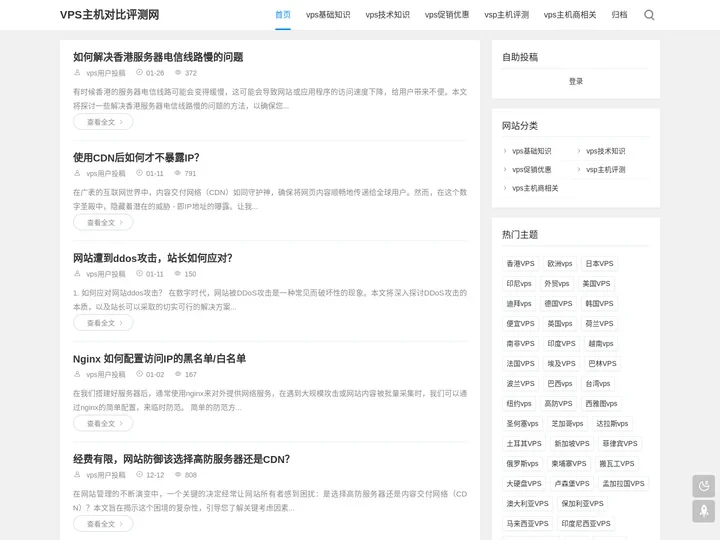
Task: Select hot tag 便宜VPS
Action: [x=520, y=324]
